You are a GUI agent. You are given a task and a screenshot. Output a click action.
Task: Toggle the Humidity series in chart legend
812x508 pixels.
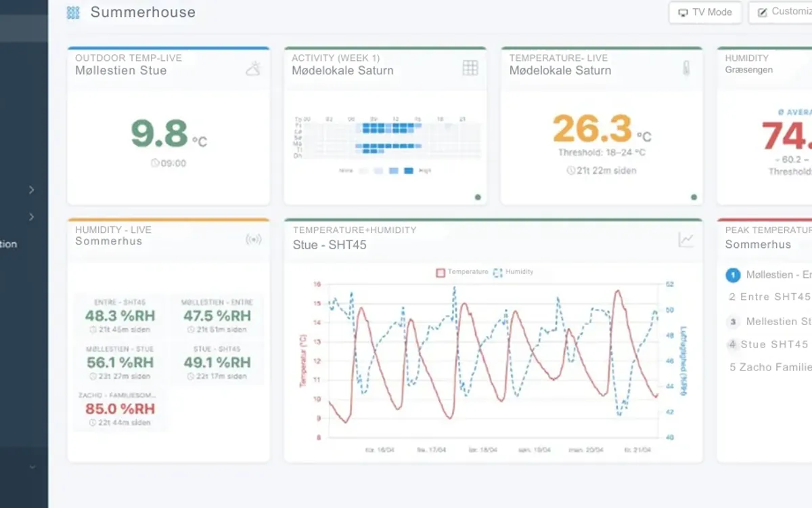514,272
